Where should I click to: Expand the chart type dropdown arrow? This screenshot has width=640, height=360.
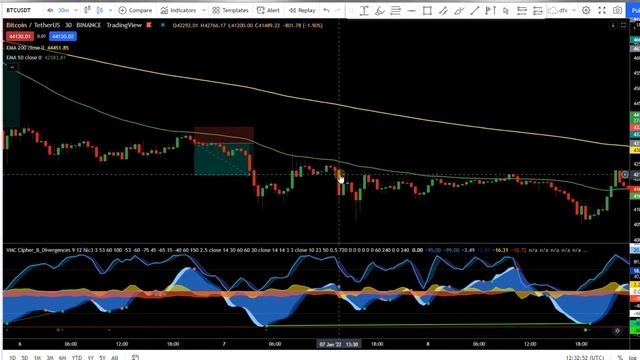tap(110, 10)
